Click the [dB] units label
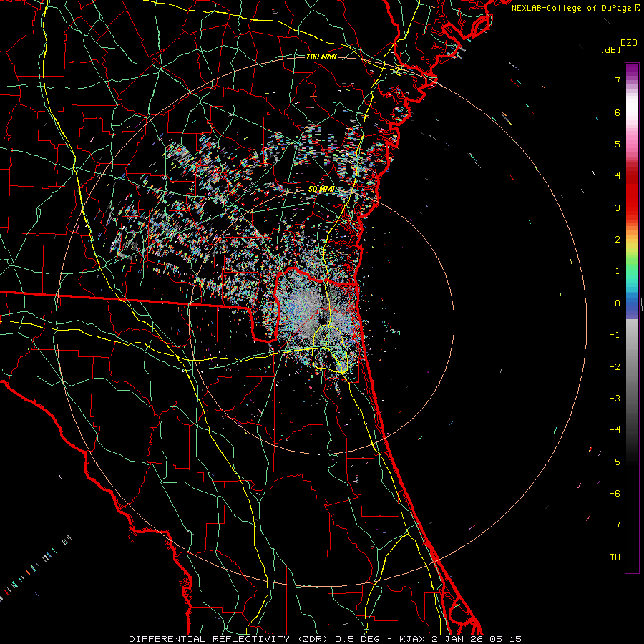 610,49
